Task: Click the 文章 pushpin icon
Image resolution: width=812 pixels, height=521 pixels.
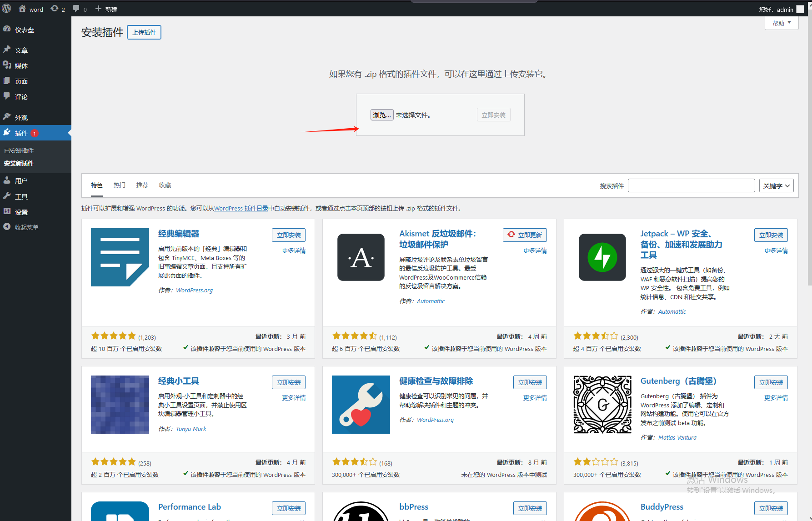Action: tap(7, 49)
